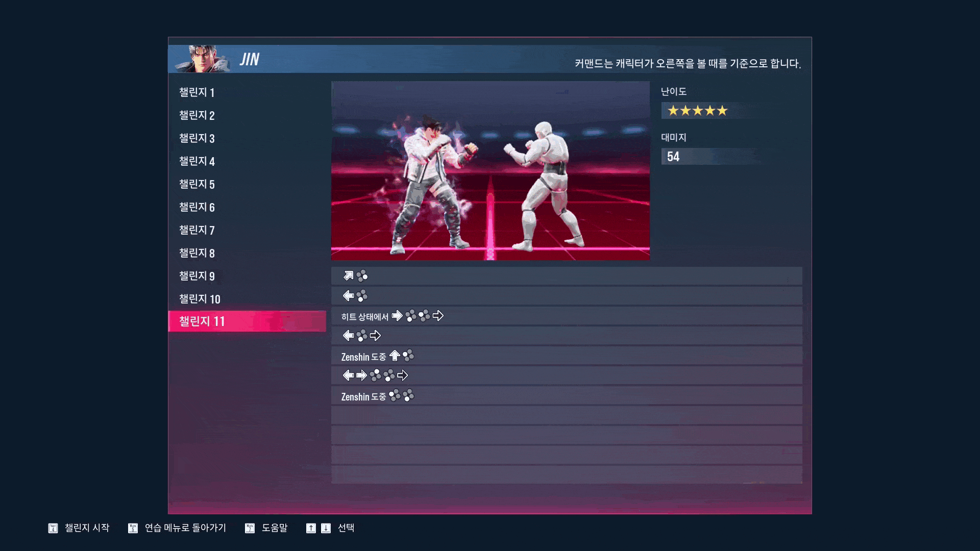980x551 pixels.
Task: Click the up arrow in first Zenshin row
Action: (395, 356)
